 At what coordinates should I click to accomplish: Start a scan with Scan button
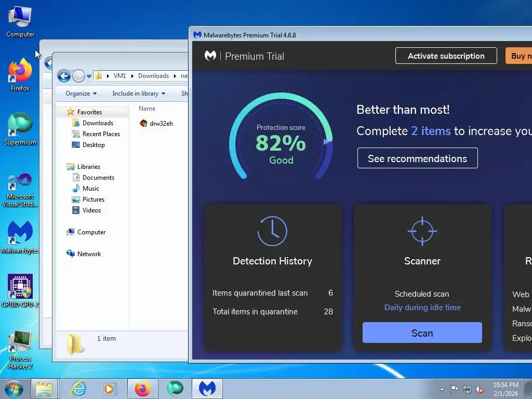(422, 332)
